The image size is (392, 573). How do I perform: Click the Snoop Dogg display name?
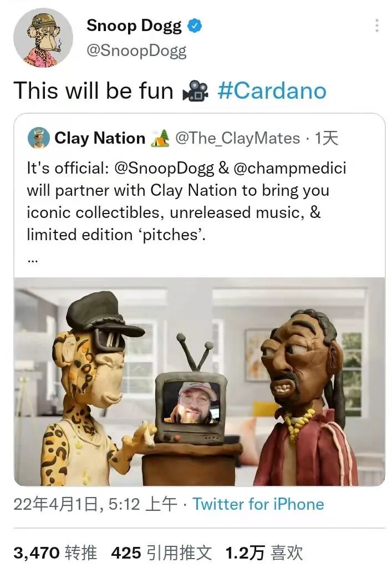point(134,26)
